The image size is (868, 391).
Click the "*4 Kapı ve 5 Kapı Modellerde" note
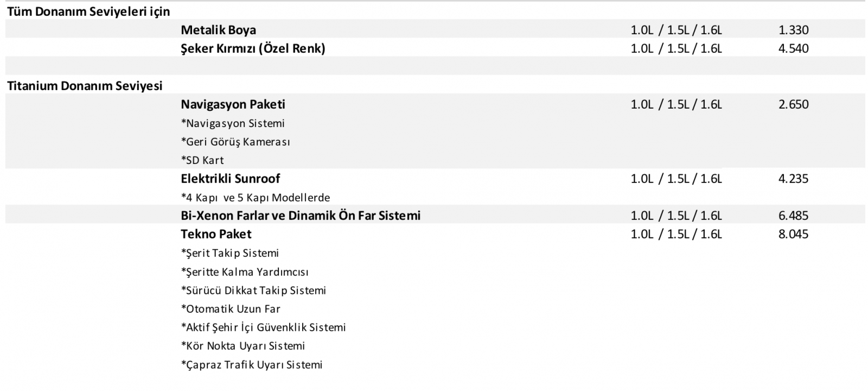(x=256, y=198)
